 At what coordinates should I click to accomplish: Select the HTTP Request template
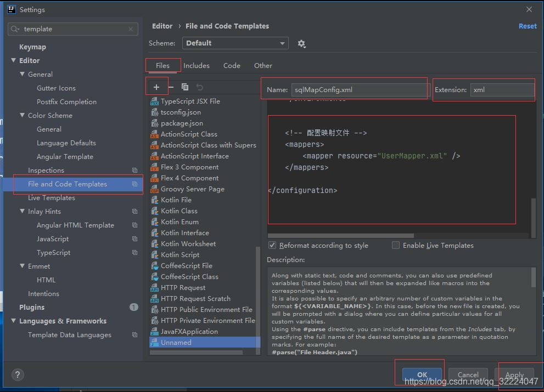(x=183, y=288)
